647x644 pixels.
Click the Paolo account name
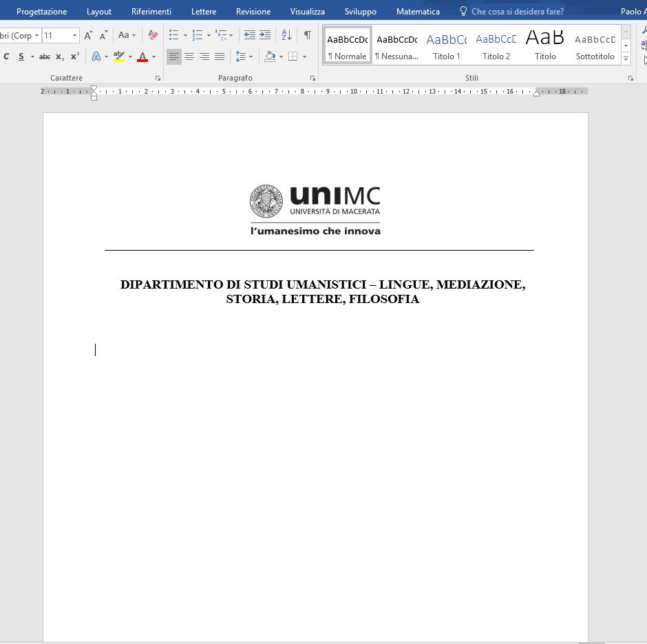[633, 12]
